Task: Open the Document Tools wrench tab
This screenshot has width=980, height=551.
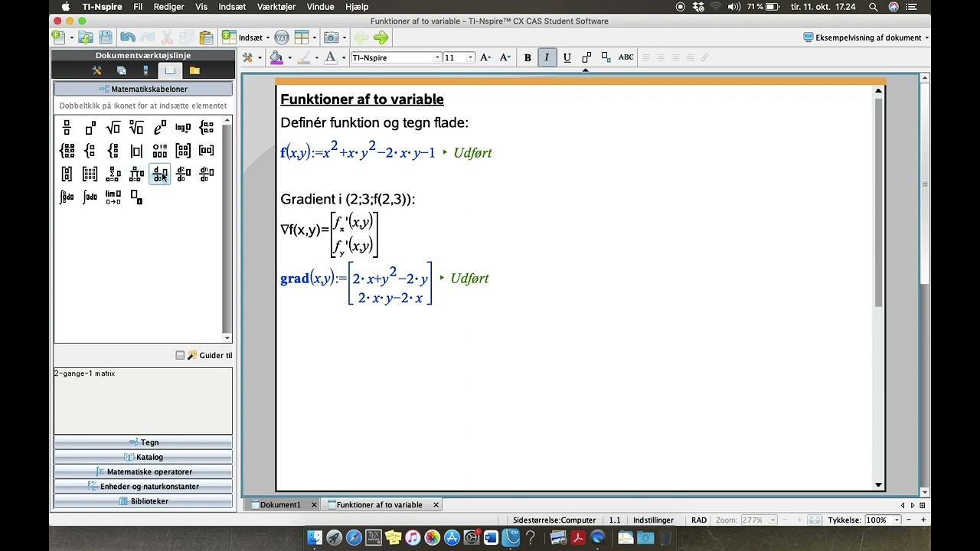Action: 96,70
